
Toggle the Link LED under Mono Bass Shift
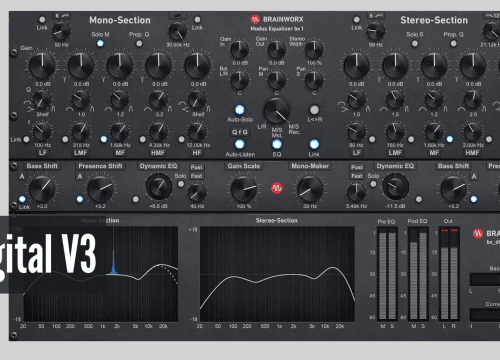(22, 199)
